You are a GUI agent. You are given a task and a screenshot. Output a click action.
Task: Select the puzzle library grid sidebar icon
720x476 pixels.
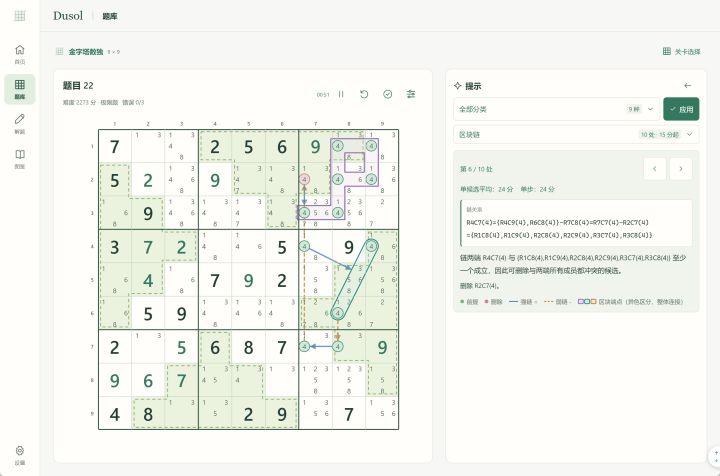[x=20, y=89]
